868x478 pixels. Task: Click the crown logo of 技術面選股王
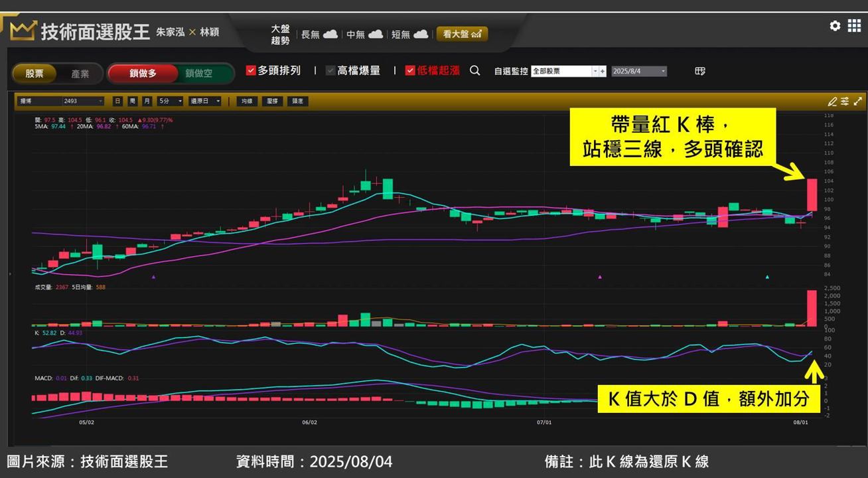(23, 31)
